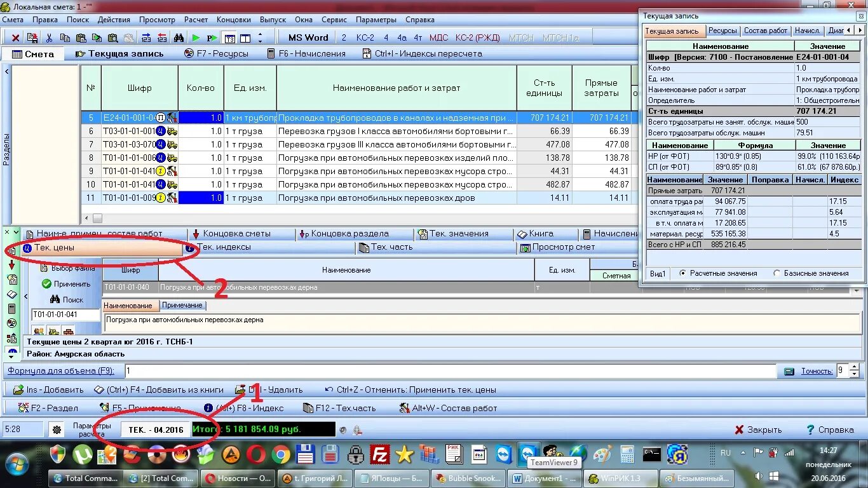The height and width of the screenshot is (488, 868).
Task: Click the Поиск button in price panel
Action: pyautogui.click(x=67, y=299)
